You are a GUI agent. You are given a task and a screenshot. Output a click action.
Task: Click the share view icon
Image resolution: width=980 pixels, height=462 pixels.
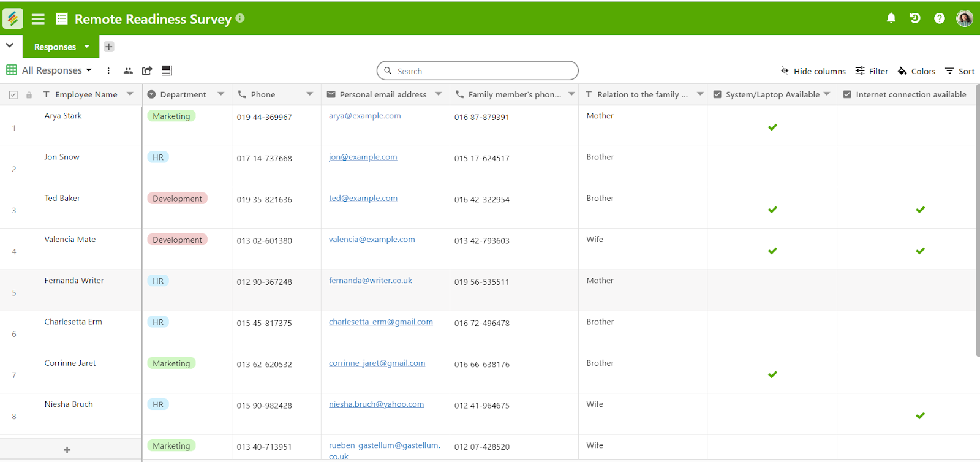pyautogui.click(x=147, y=70)
